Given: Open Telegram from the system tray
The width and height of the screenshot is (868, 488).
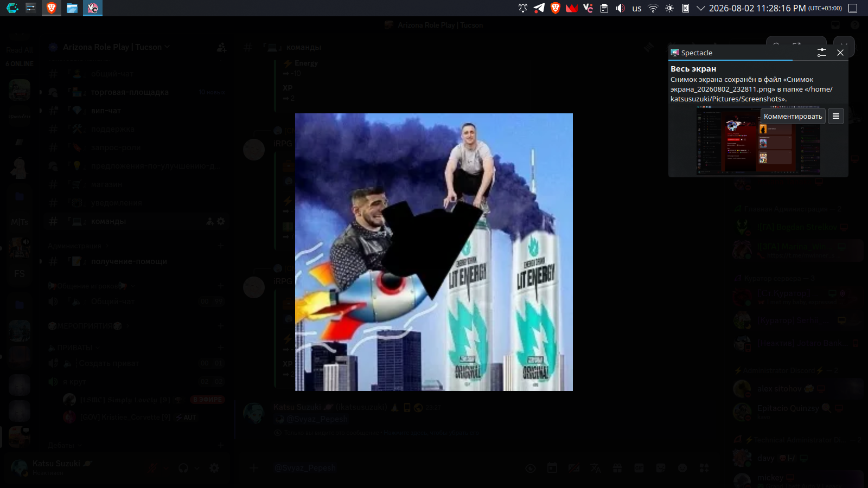Looking at the screenshot, I should [539, 8].
